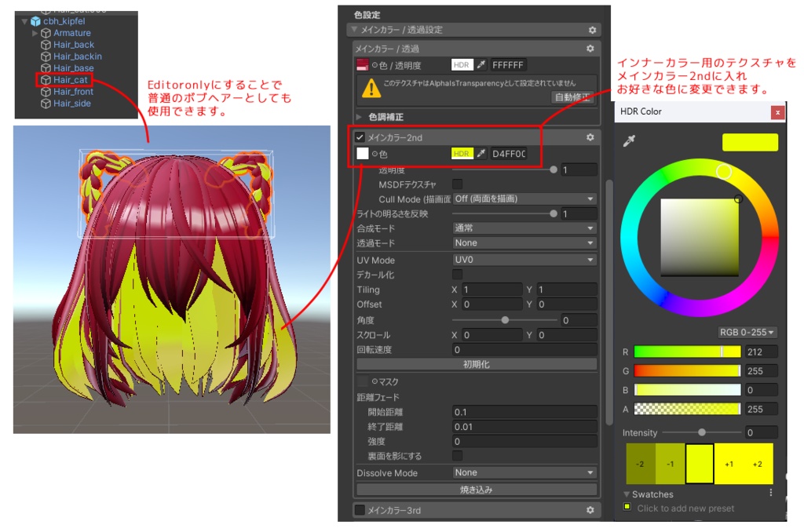Enable the MSDFテクスチャ checkbox
This screenshot has height=532, width=804.
(x=458, y=184)
